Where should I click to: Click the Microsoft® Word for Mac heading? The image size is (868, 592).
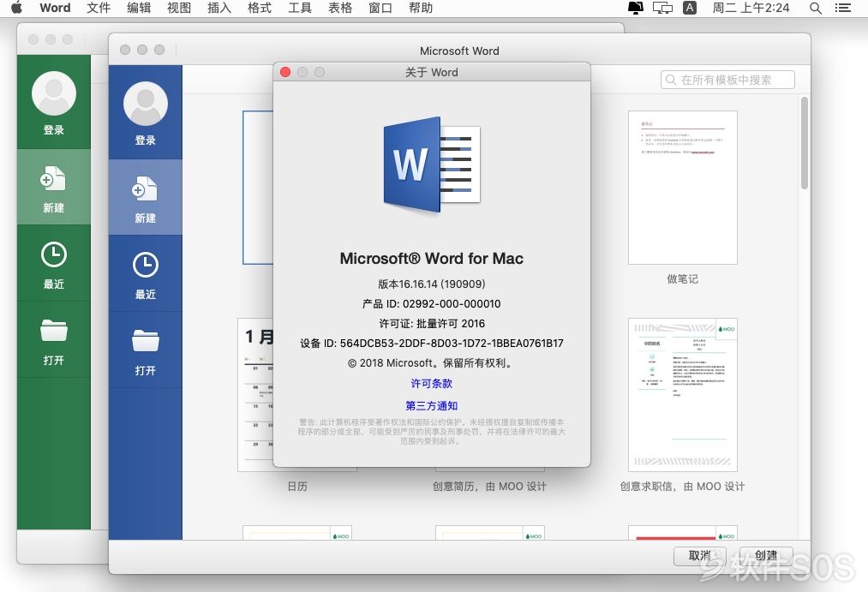click(432, 259)
